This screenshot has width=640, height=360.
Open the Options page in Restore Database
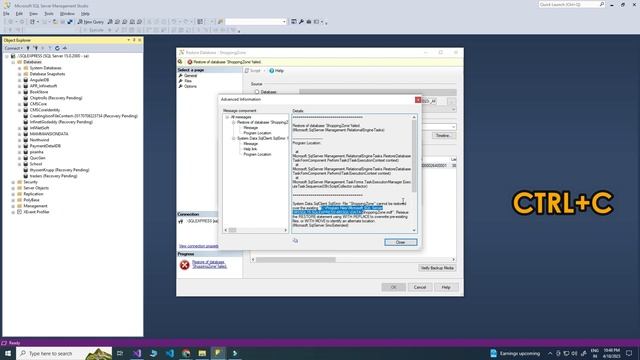(190, 87)
